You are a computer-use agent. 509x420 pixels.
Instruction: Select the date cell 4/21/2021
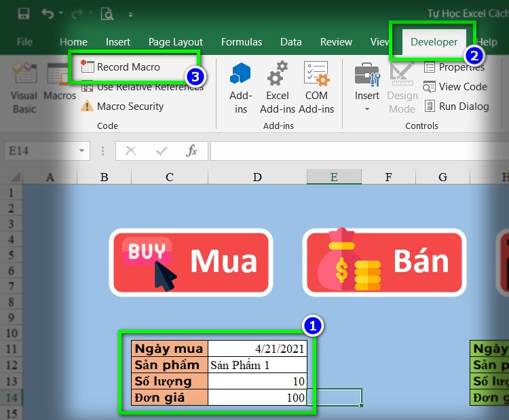257,349
